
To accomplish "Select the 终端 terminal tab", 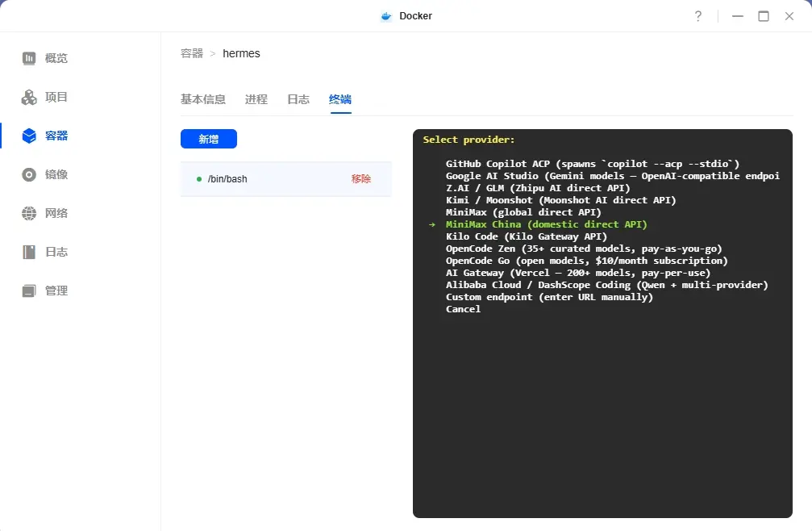I will pyautogui.click(x=339, y=99).
